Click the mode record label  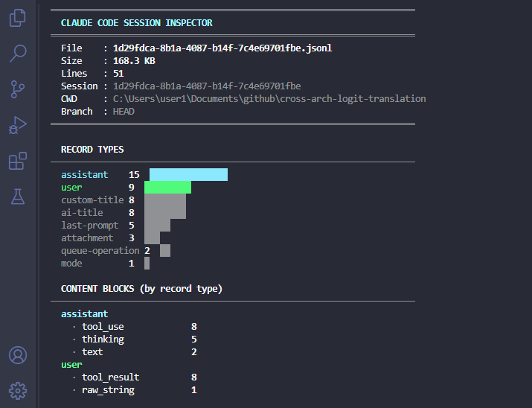tap(71, 264)
